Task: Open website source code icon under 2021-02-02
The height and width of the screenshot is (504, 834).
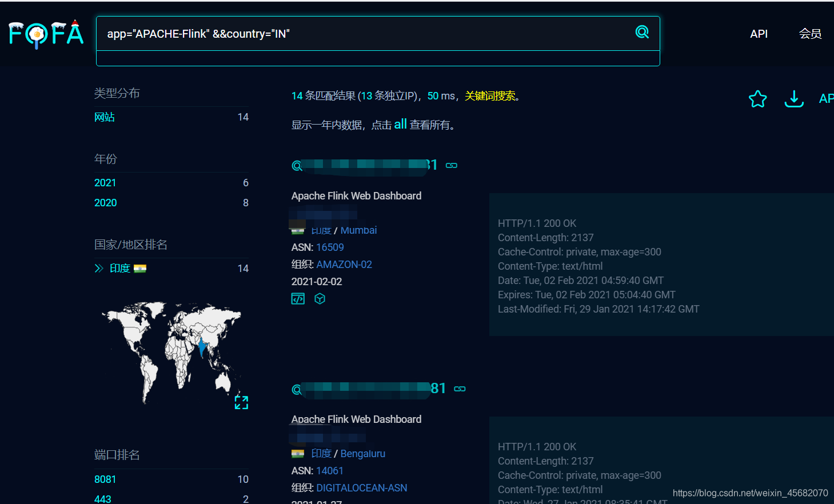Action: [298, 299]
